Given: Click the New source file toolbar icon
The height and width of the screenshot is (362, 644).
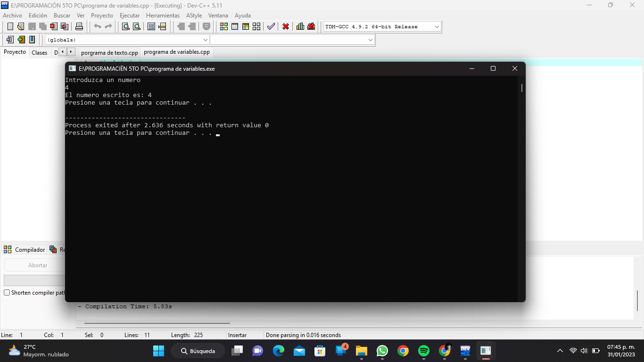Looking at the screenshot, I should [10, 26].
